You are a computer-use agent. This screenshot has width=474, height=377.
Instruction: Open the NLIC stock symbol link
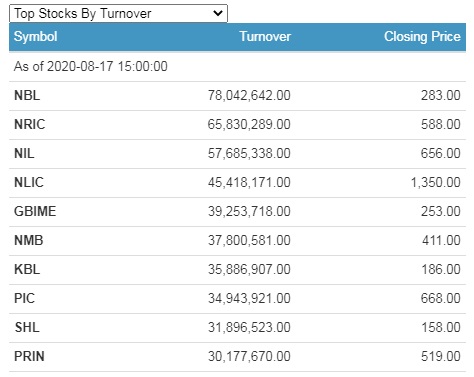click(x=29, y=183)
